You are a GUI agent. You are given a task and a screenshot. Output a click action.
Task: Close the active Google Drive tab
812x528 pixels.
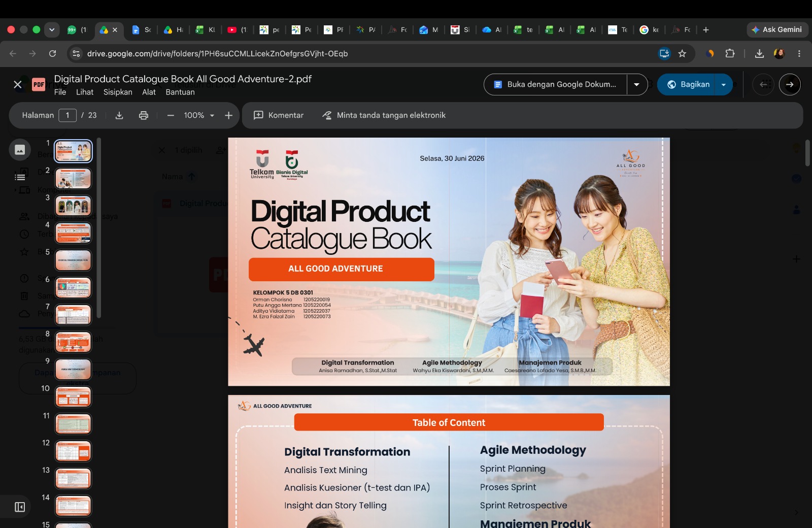tap(115, 30)
